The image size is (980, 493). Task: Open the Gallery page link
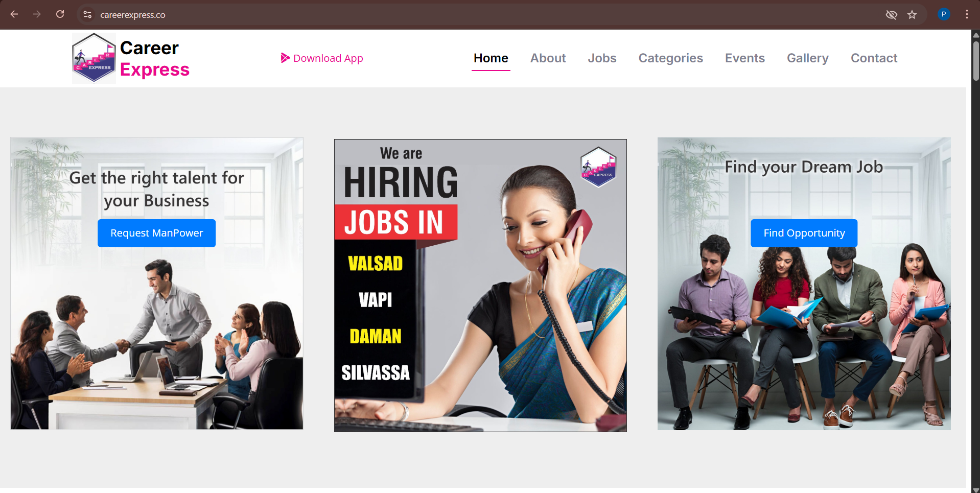807,58
